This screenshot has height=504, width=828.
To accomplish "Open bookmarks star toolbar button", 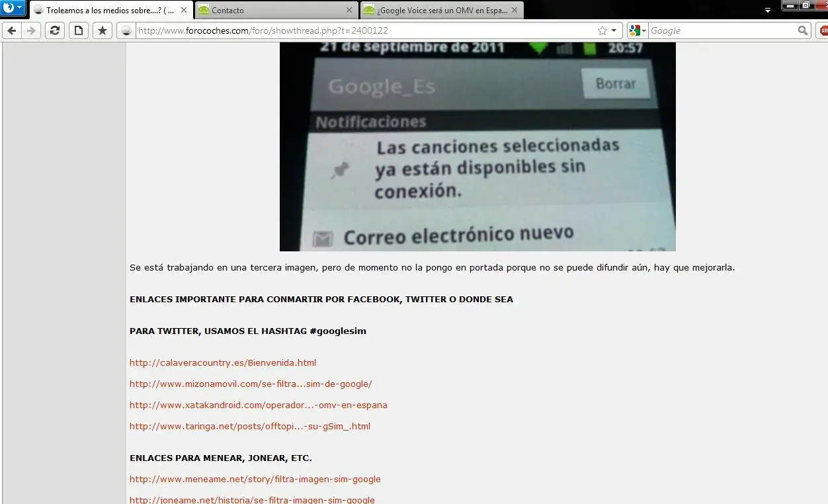I will point(103,30).
